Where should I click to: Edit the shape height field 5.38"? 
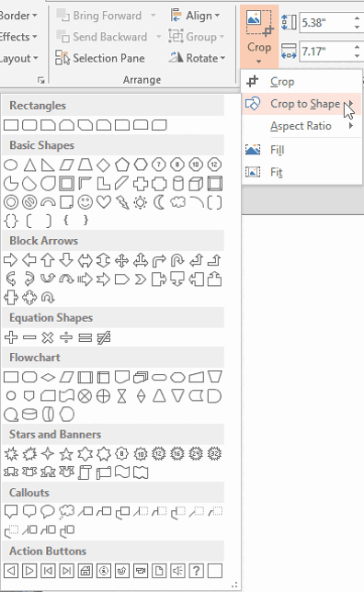[326, 23]
